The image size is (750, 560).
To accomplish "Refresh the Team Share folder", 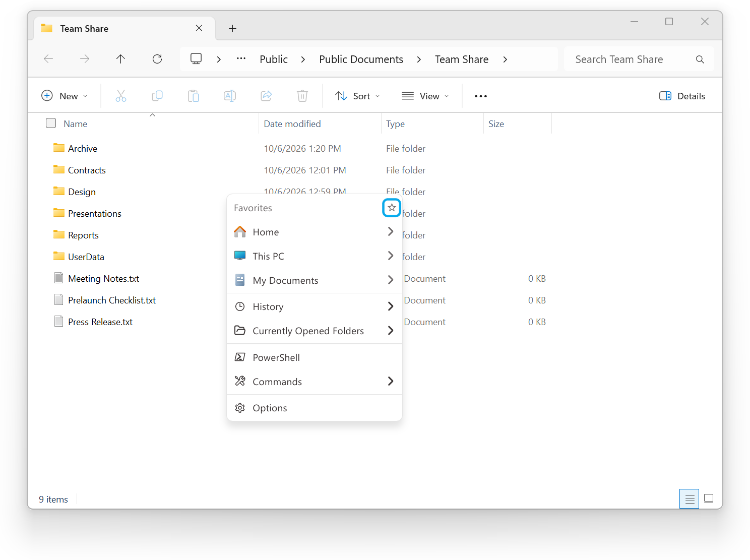I will coord(157,59).
